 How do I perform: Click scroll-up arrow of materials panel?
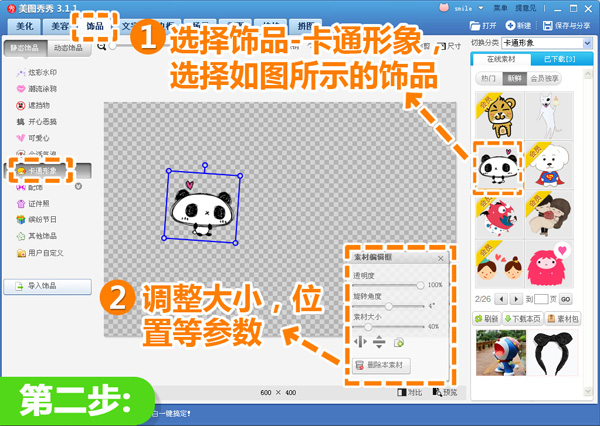click(588, 74)
